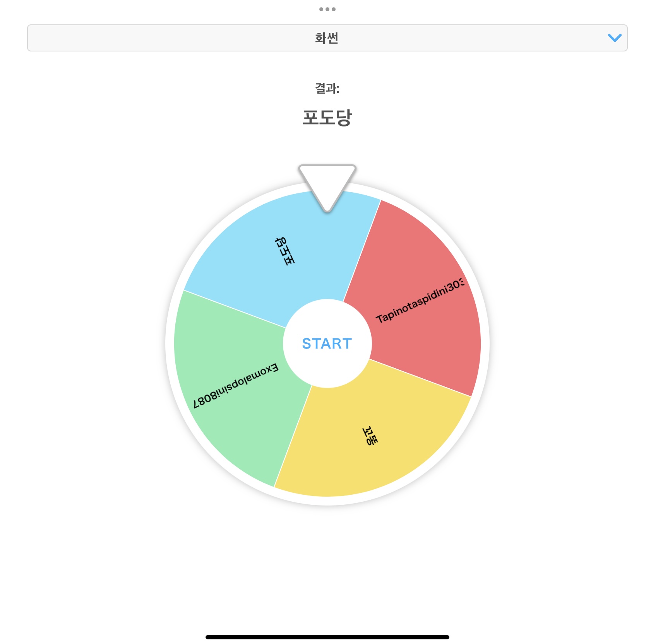Click the rotated 포도당 label on the wheel
The image size is (670, 644).
[x=284, y=251]
